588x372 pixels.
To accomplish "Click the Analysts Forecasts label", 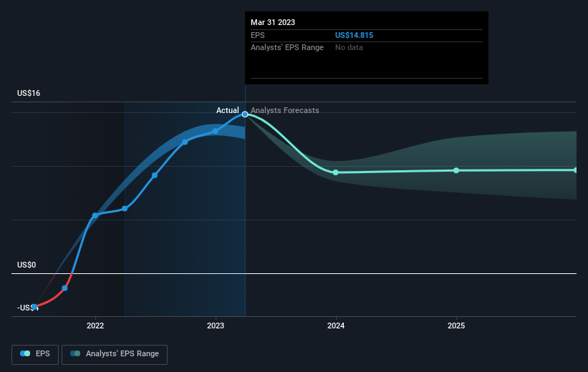I will pyautogui.click(x=285, y=110).
